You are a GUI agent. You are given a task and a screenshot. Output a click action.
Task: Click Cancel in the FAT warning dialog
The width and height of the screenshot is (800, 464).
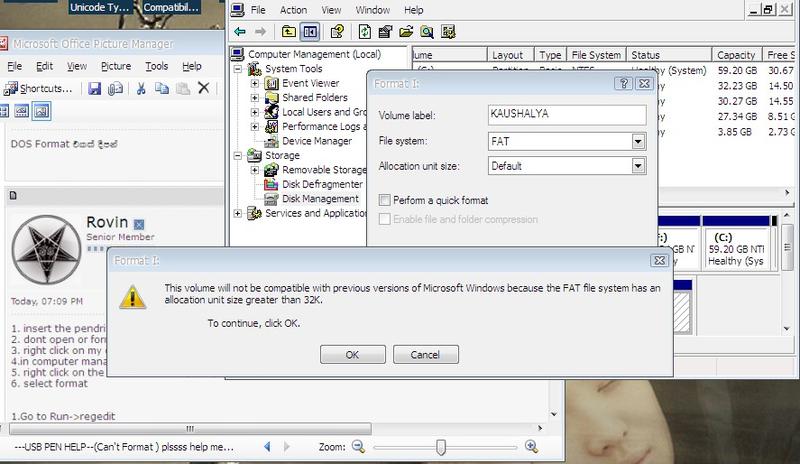pyautogui.click(x=425, y=355)
